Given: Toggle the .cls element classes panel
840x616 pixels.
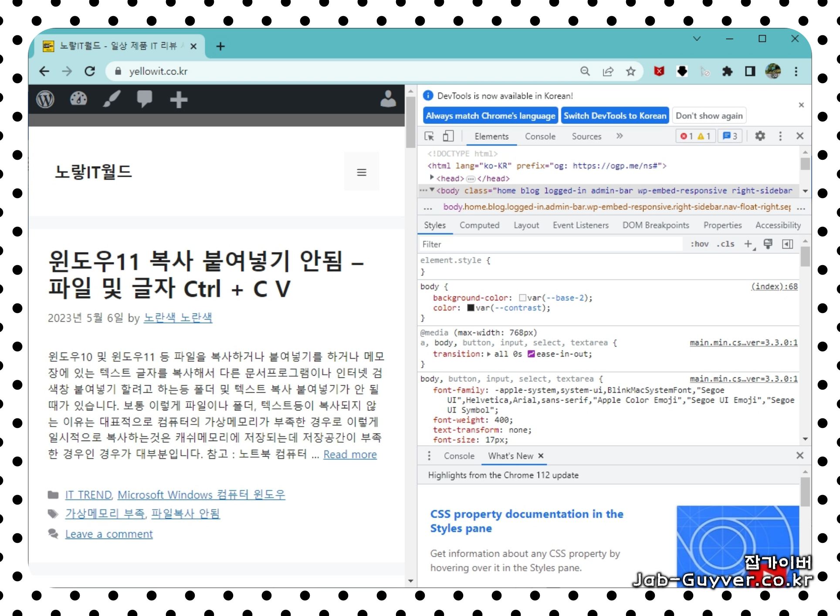Looking at the screenshot, I should 725,244.
